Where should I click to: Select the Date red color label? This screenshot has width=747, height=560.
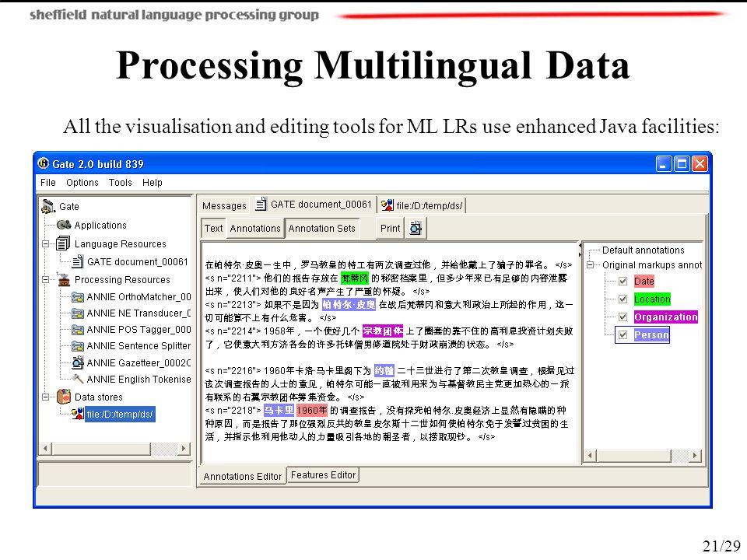point(644,281)
